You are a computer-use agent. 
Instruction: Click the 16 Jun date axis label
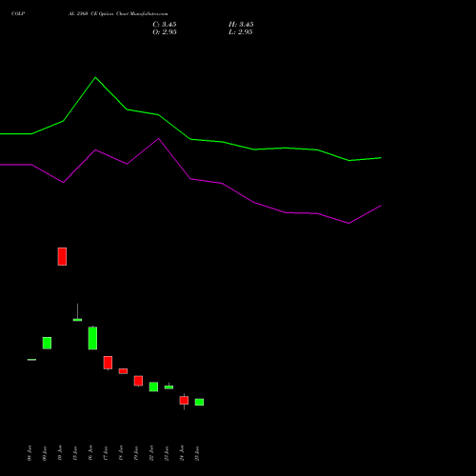tap(90, 453)
